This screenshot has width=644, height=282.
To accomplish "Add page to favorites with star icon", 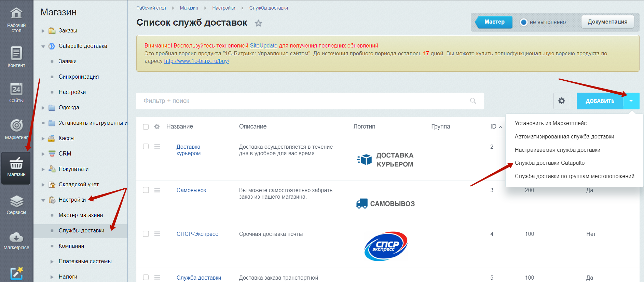I will pos(258,23).
